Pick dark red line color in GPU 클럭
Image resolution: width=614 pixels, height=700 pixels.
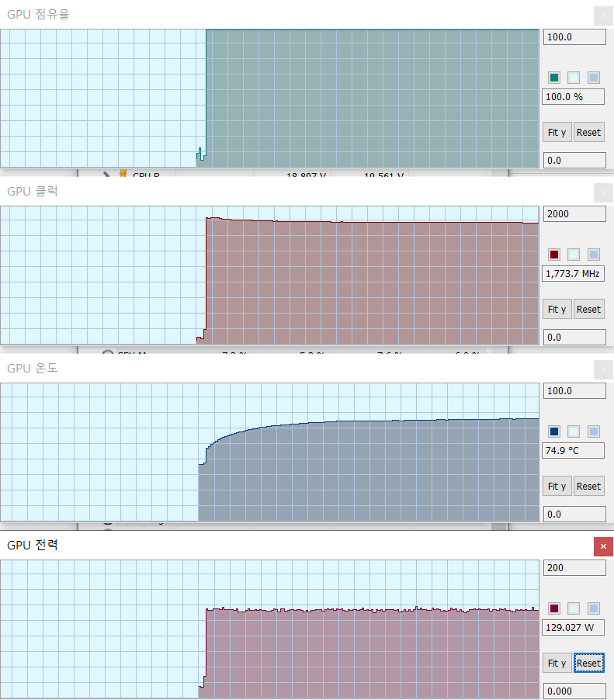(x=554, y=255)
